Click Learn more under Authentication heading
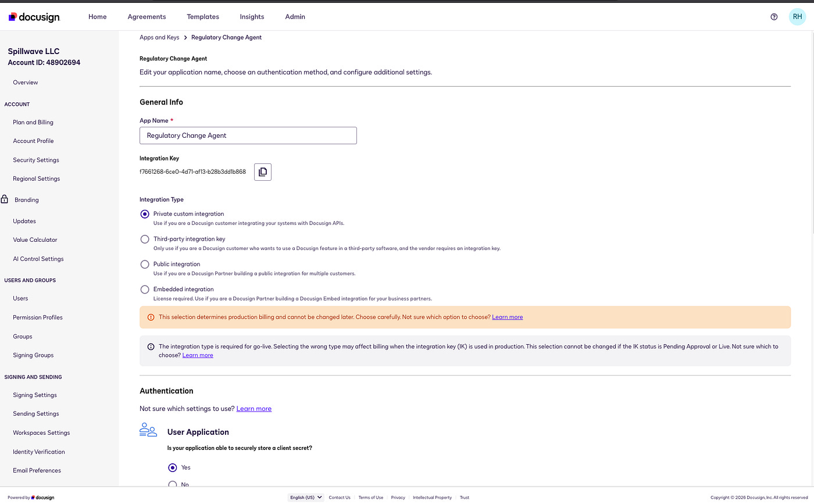Image resolution: width=814 pixels, height=504 pixels. click(254, 409)
